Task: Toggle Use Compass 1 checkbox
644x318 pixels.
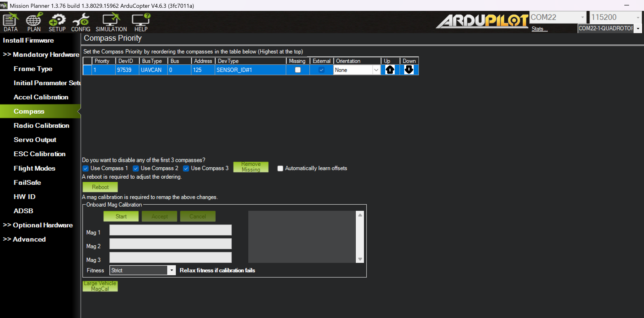Action: pos(86,168)
